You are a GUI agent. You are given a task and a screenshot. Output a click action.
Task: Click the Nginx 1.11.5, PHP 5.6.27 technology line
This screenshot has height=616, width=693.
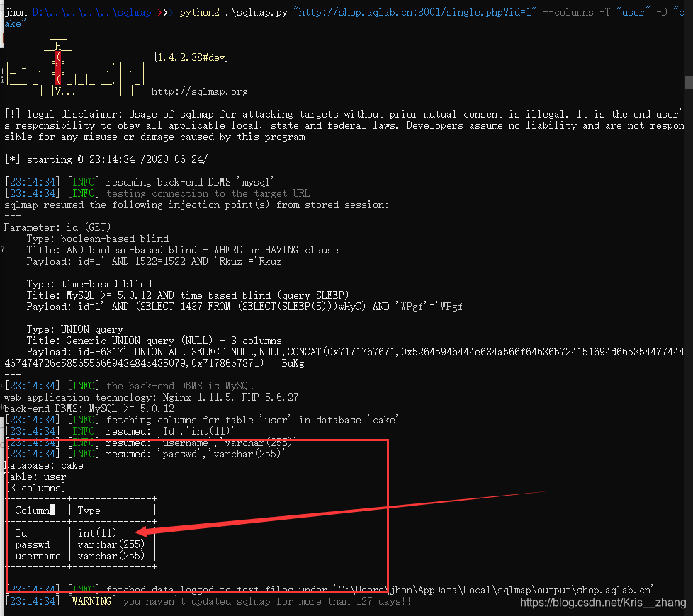(152, 397)
